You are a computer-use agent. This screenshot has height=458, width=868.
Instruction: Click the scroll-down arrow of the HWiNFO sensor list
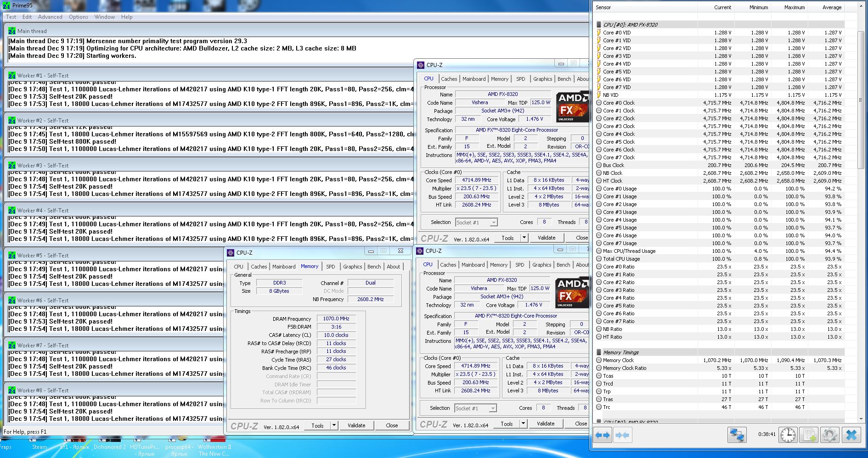(861, 419)
